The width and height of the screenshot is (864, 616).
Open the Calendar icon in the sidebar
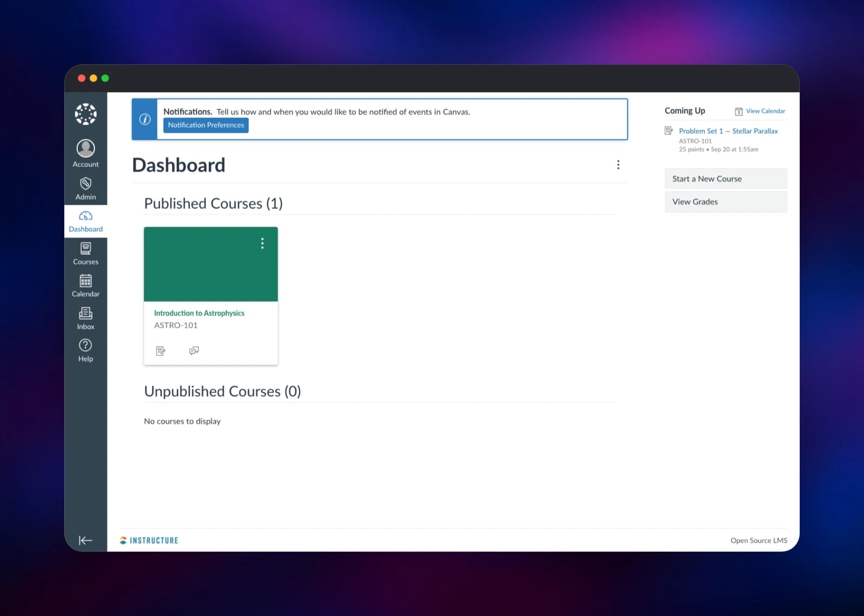tap(86, 281)
